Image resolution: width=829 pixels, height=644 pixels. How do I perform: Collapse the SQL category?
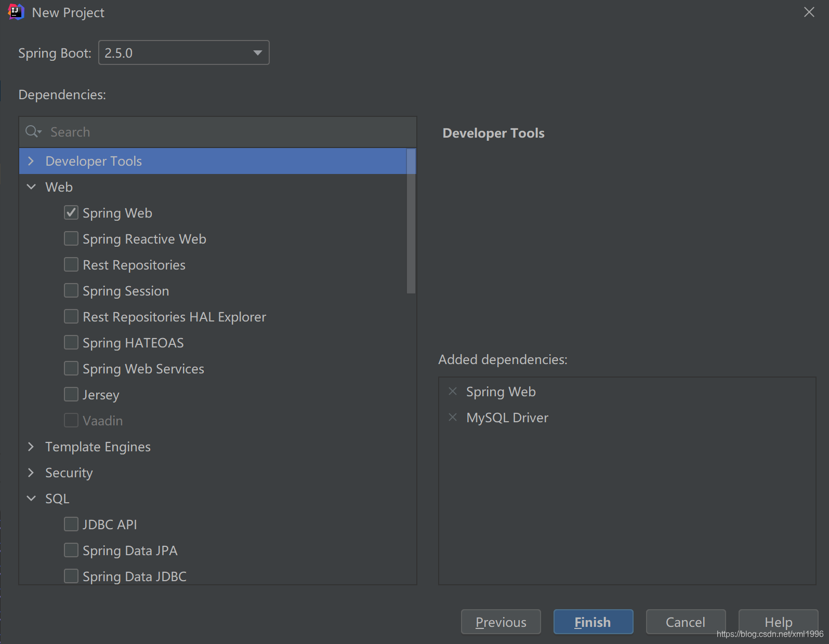(x=31, y=499)
